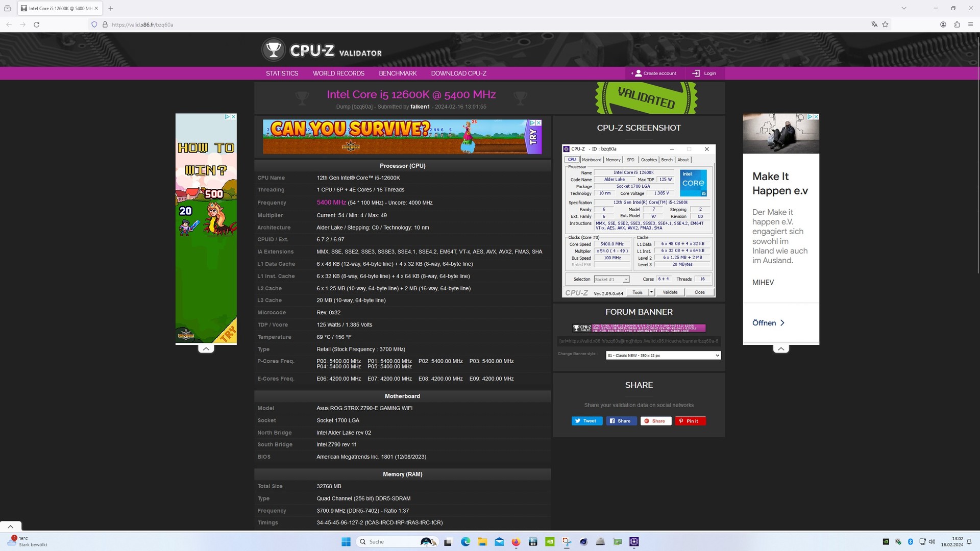Image resolution: width=980 pixels, height=551 pixels.
Task: Open the BENCHMARK menu item
Action: click(398, 73)
